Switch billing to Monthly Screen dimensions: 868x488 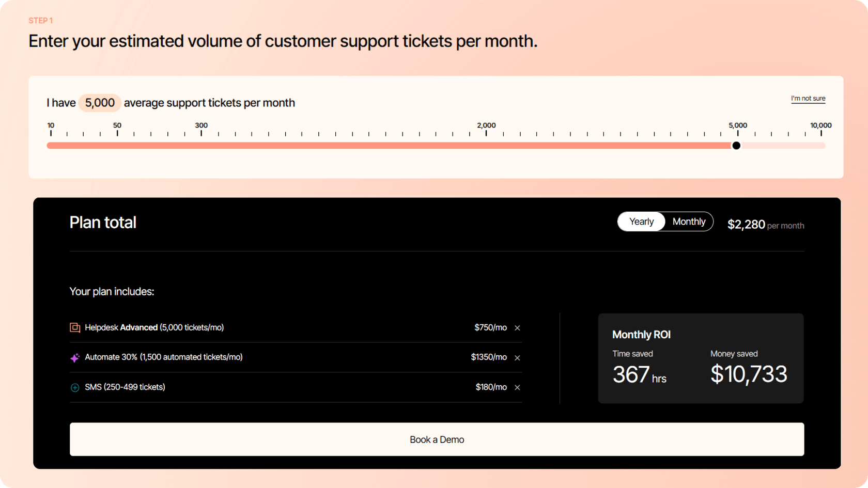pos(689,222)
